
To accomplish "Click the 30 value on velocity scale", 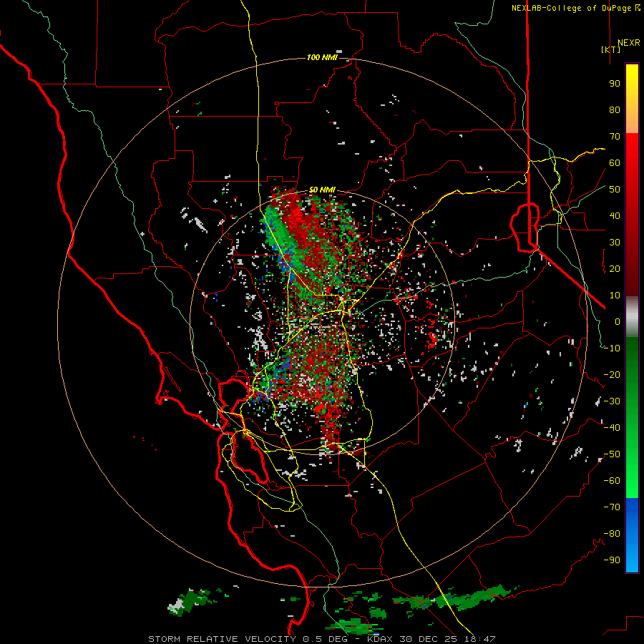I will point(615,243).
